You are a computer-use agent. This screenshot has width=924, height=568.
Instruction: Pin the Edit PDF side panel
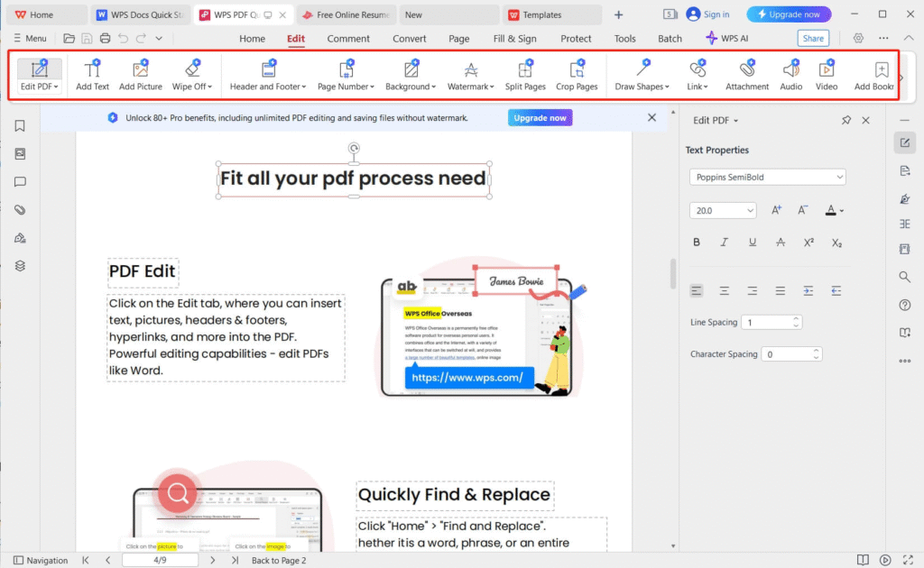tap(845, 121)
